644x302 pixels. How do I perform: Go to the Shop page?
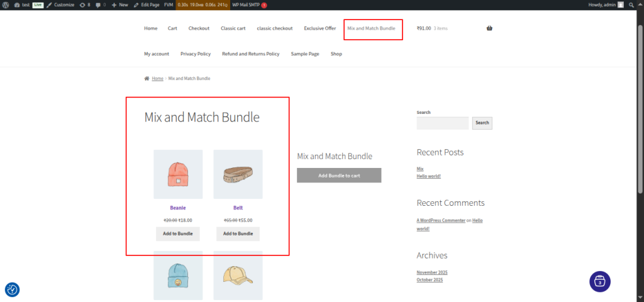click(x=336, y=54)
